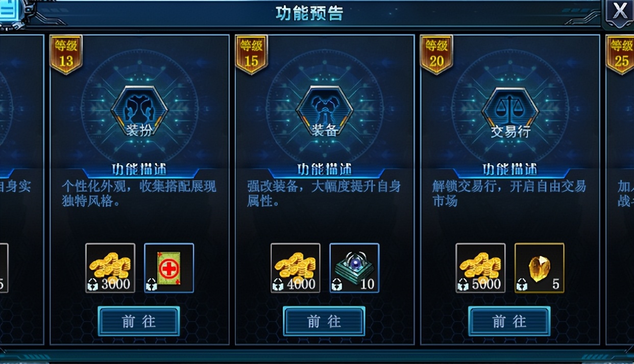Screen dimensions: 634x364
Task: Click the description text 解锁交易行，开启自由交易市场
Action: (x=509, y=194)
